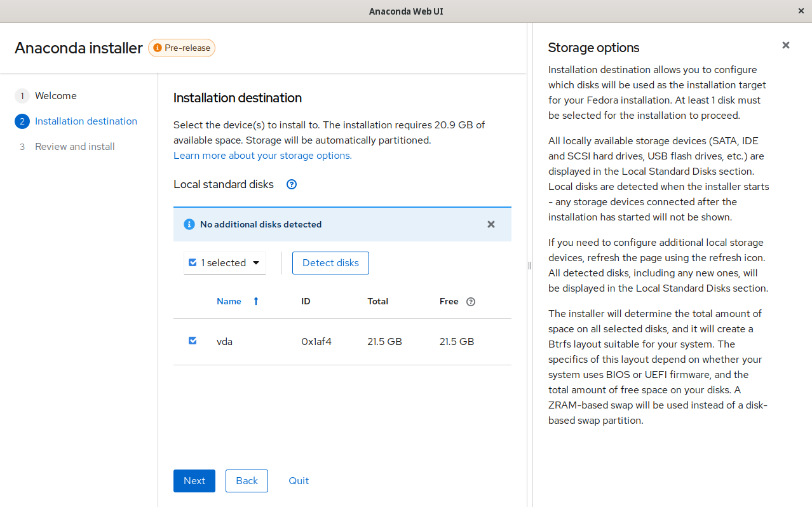Click the Next button
The height and width of the screenshot is (507, 812).
click(194, 481)
